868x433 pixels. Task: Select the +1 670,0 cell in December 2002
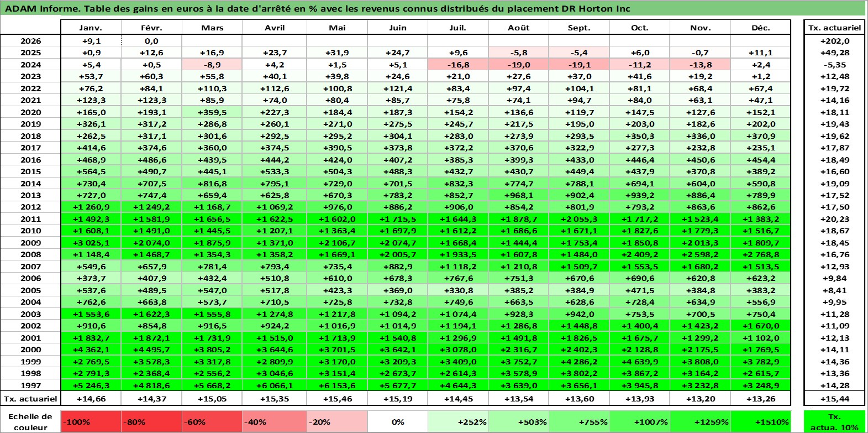761,326
